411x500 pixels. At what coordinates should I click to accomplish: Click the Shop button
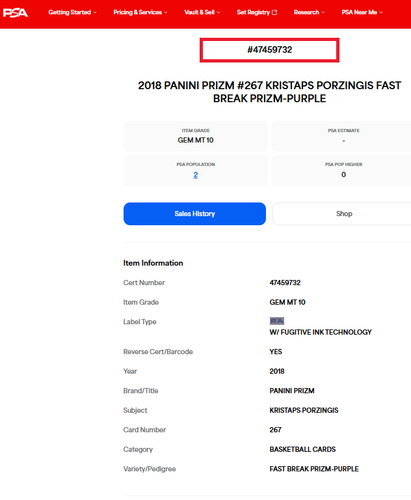pos(342,214)
